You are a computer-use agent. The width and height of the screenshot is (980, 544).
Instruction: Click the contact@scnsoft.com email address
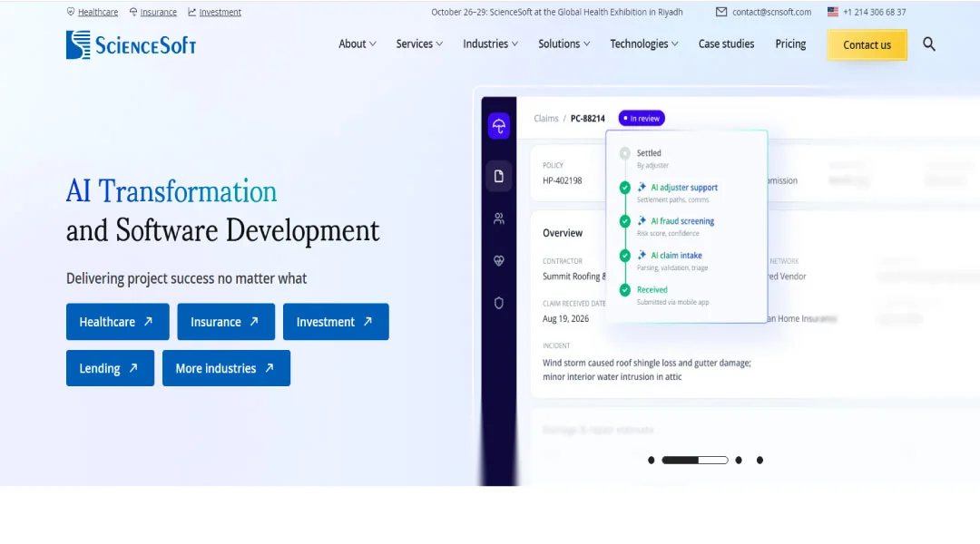click(772, 12)
